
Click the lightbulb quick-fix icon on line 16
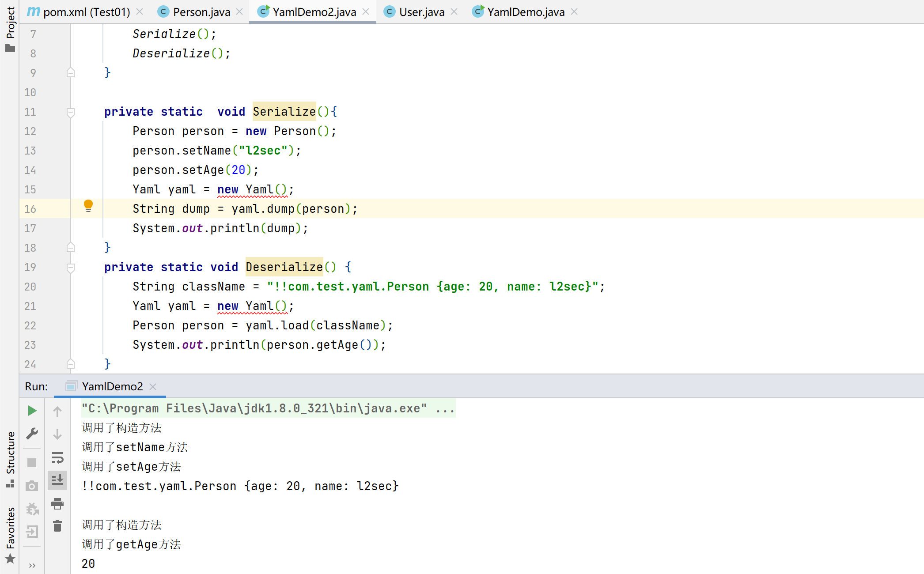(x=88, y=205)
